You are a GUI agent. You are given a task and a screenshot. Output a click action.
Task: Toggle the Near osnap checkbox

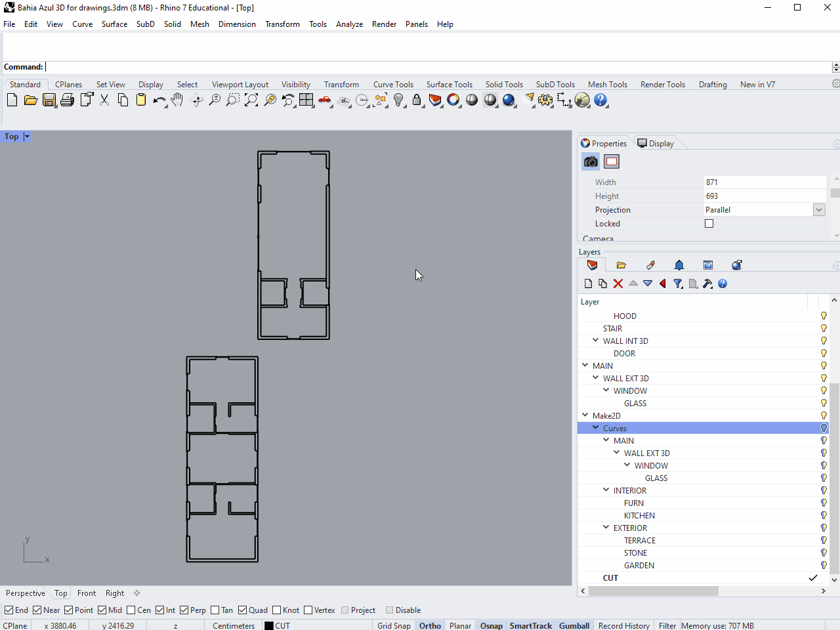tap(37, 610)
